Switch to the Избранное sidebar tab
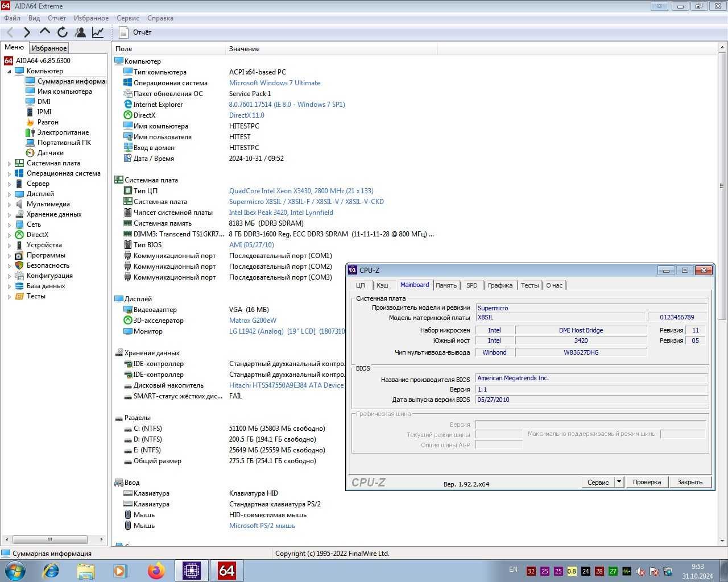 click(49, 48)
